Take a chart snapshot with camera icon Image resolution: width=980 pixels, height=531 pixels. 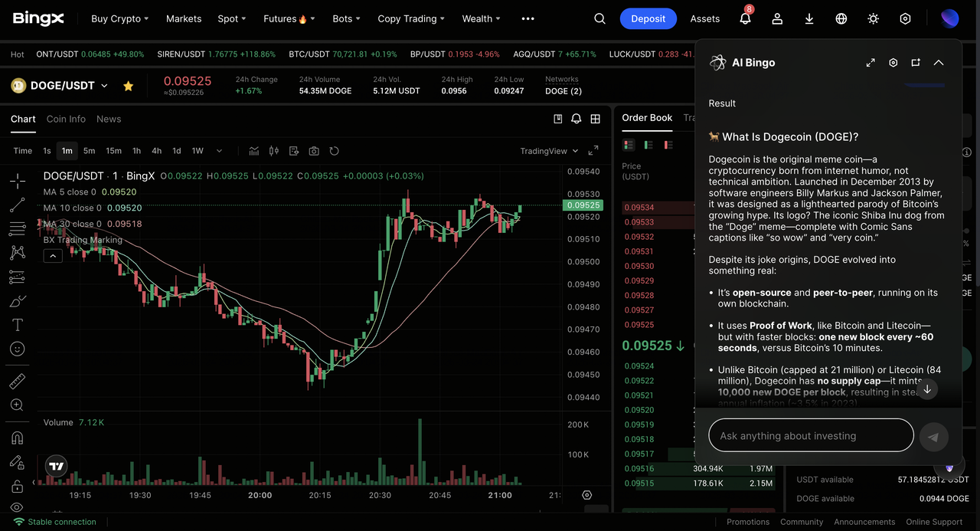[x=314, y=151]
